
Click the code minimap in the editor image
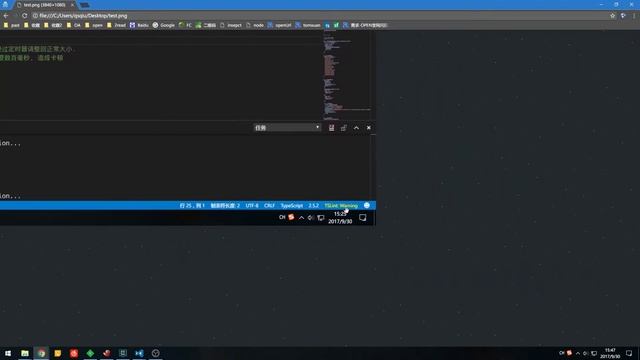coord(347,76)
